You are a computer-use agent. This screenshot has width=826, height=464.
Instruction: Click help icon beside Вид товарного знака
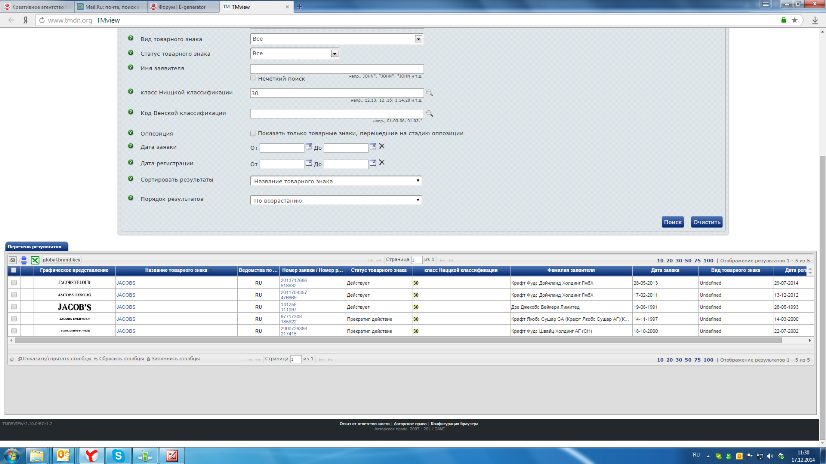[x=131, y=38]
